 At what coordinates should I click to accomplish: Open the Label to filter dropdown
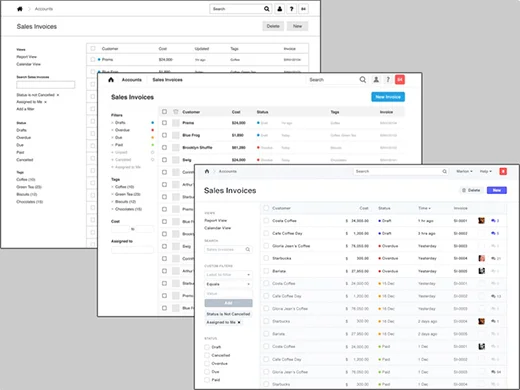point(228,275)
